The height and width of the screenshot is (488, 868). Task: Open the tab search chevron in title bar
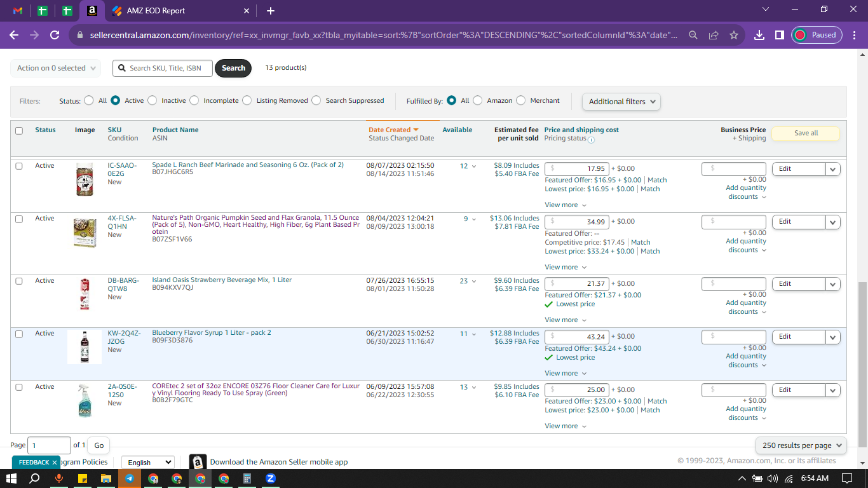pos(765,10)
